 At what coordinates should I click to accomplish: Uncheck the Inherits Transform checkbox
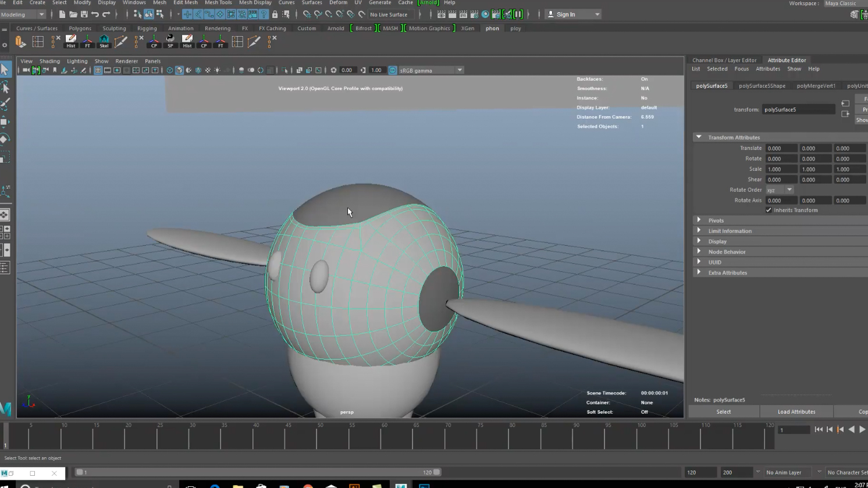click(769, 211)
